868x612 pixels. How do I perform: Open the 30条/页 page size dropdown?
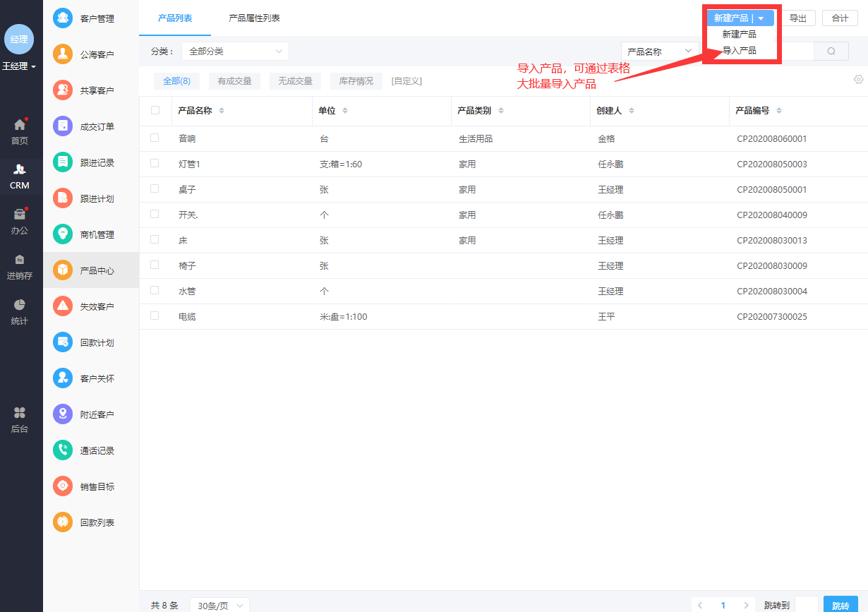coord(219,606)
